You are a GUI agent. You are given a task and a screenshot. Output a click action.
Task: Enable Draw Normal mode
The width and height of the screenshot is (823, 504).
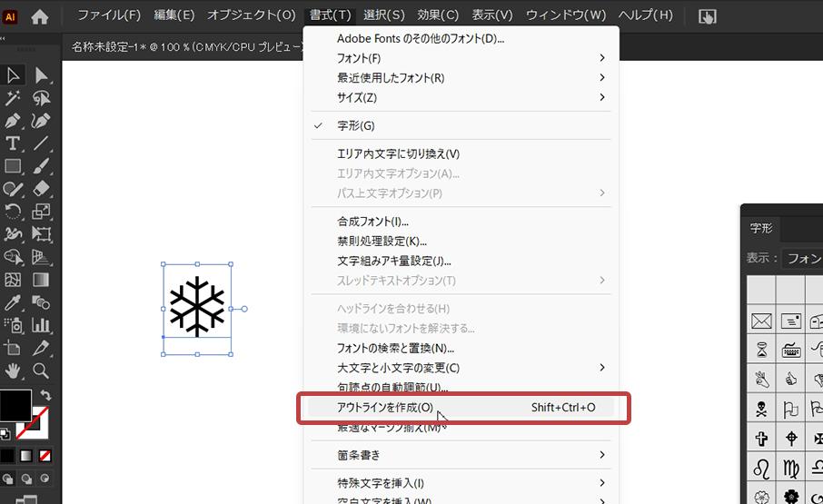[x=8, y=479]
